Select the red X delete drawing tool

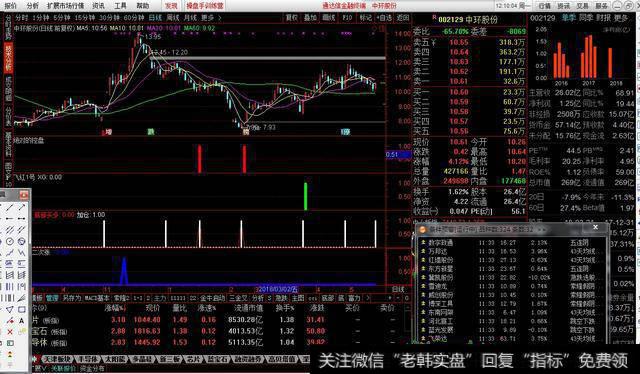coord(10,332)
